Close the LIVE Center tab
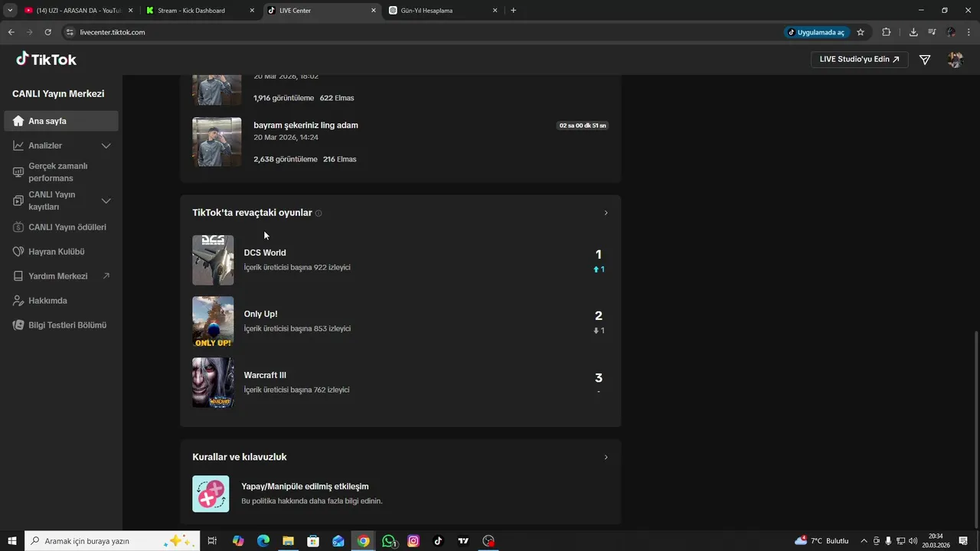 (x=374, y=11)
